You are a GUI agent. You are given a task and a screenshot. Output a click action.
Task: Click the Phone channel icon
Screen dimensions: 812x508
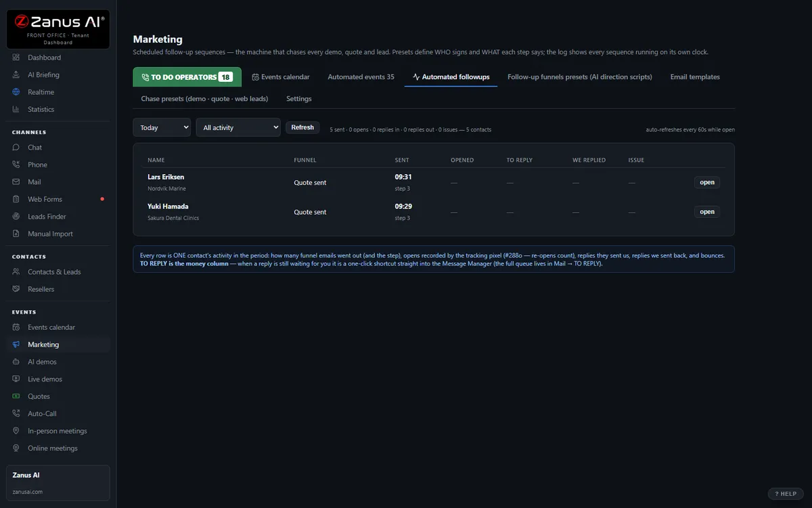pos(16,165)
